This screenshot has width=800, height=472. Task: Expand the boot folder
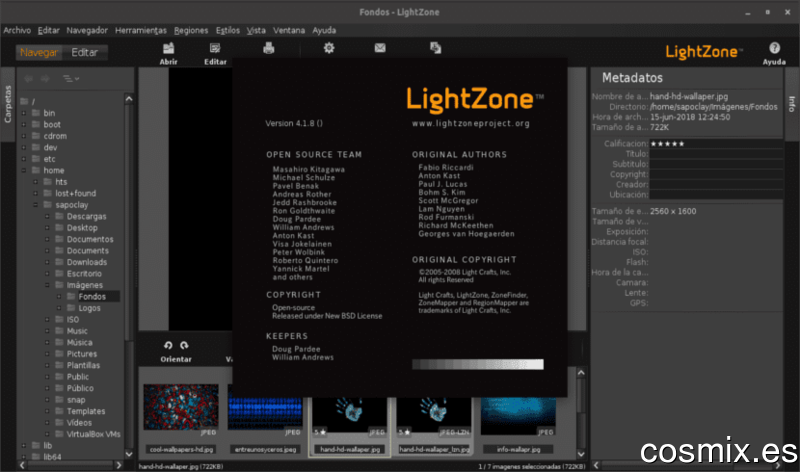coord(24,125)
